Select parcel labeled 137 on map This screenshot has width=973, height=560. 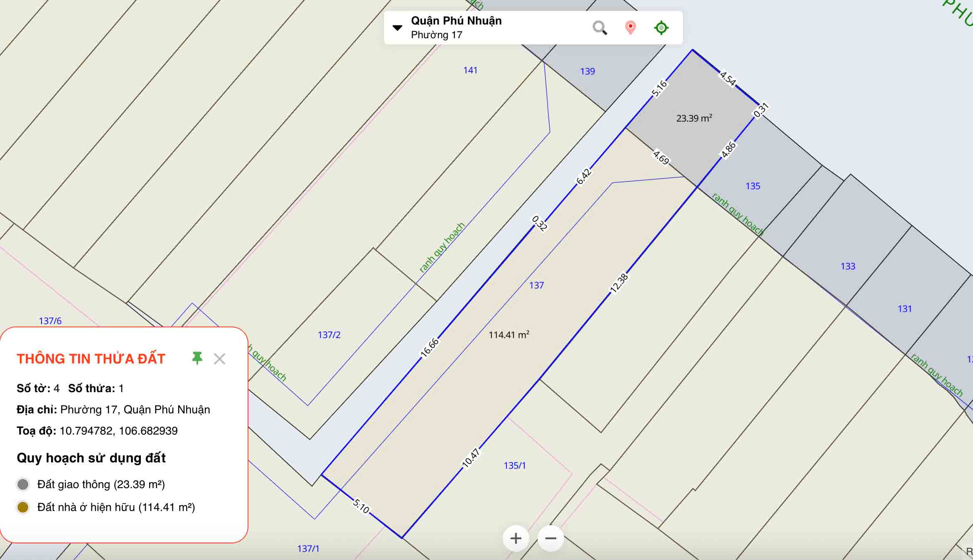(x=536, y=285)
